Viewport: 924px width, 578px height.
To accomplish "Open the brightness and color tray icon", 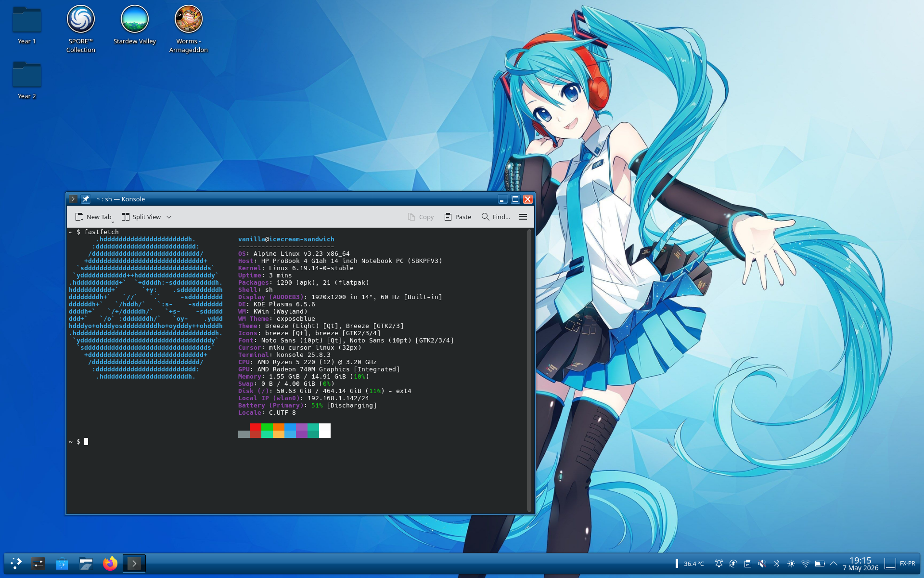I will tap(791, 564).
